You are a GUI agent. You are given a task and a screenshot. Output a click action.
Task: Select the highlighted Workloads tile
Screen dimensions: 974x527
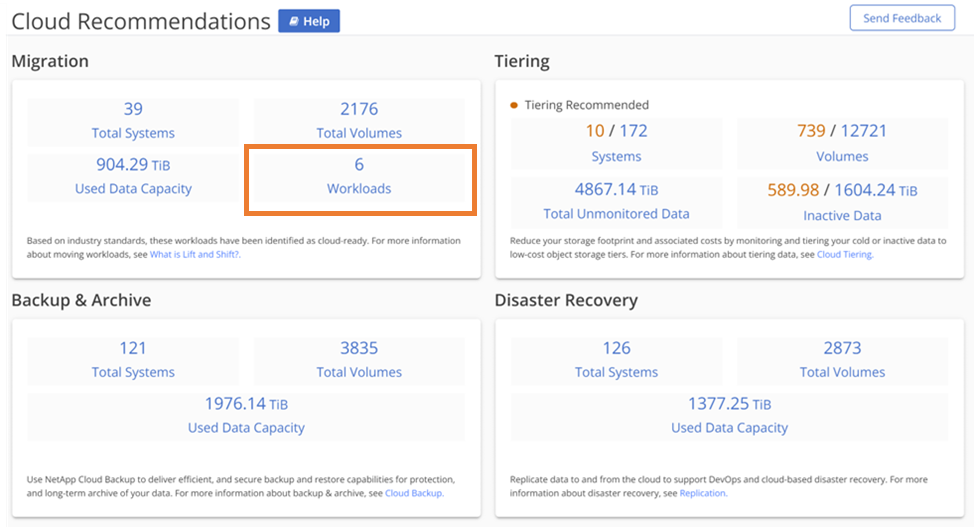(360, 176)
